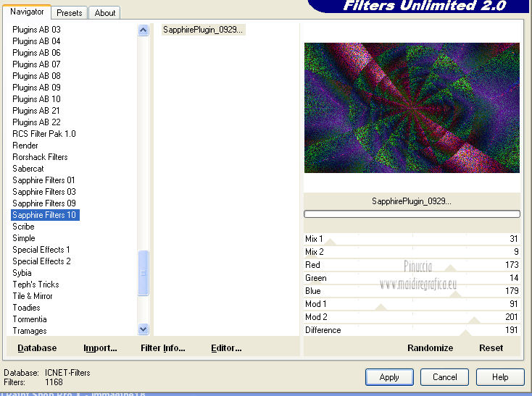Image resolution: width=532 pixels, height=396 pixels.
Task: Select the Toadies category
Action: [x=27, y=307]
